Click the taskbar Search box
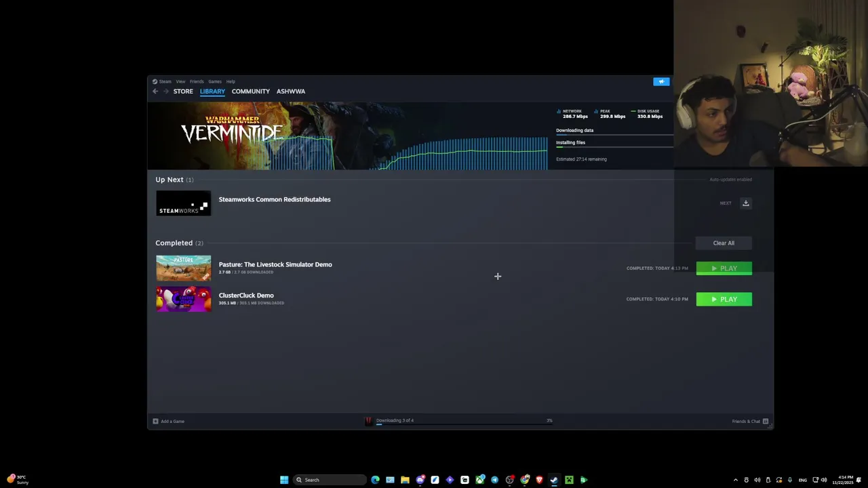Screen dimensions: 868x488 (x=330, y=480)
